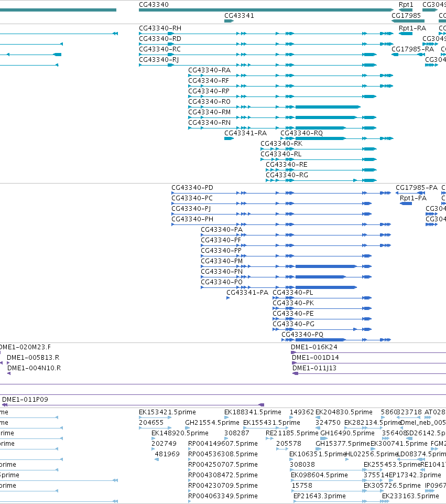This screenshot has height=504, width=446.
Task: Select transcript CG43341-RA
Action: click(245, 133)
